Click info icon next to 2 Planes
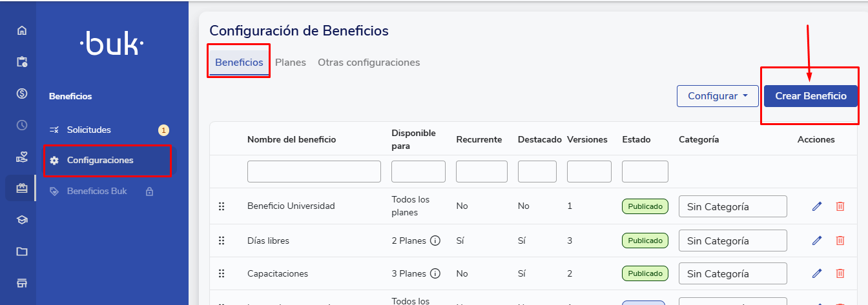Viewport: 868px width, 305px height. coord(435,241)
